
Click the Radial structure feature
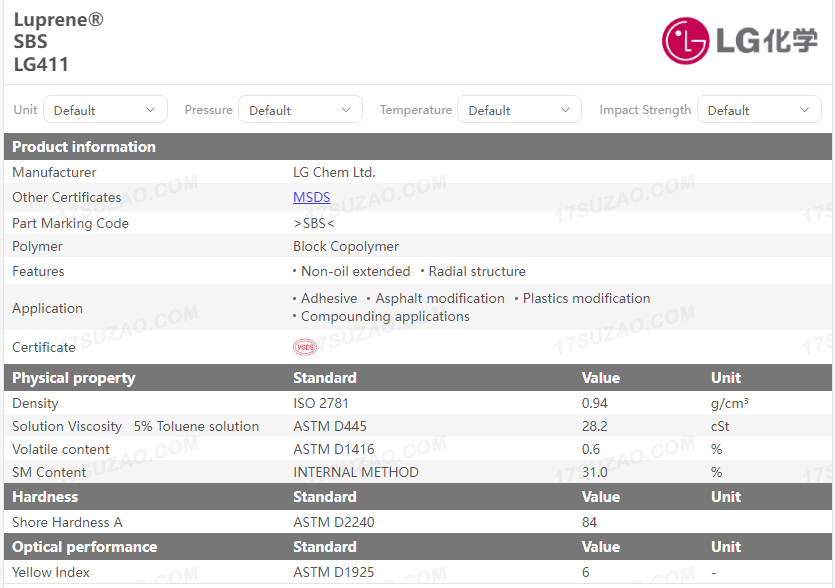click(x=477, y=272)
